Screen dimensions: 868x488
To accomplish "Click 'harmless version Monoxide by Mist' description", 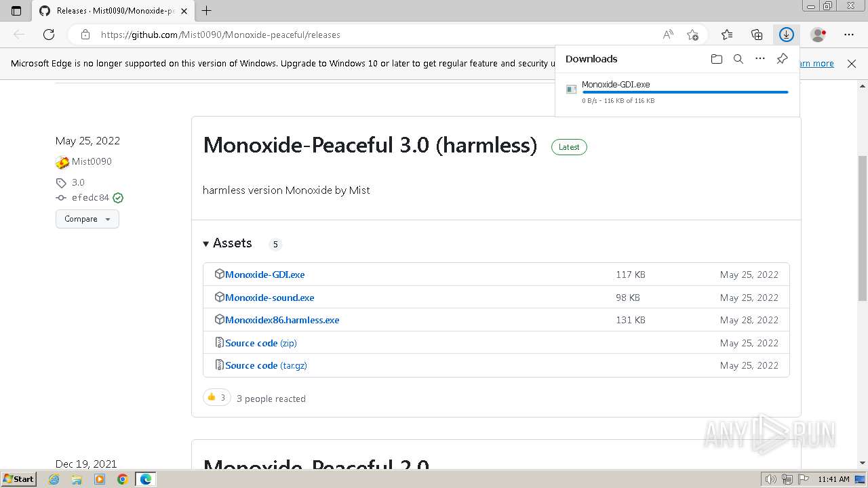I will coord(286,190).
